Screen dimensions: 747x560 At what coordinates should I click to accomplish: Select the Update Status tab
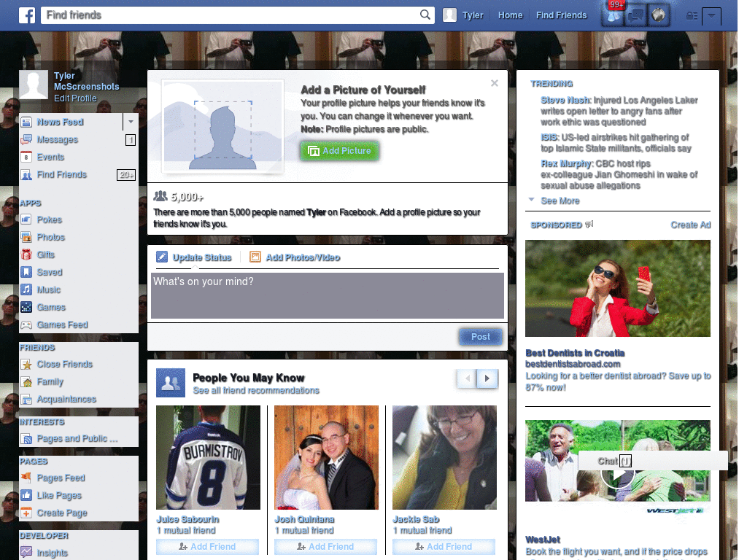pyautogui.click(x=194, y=257)
